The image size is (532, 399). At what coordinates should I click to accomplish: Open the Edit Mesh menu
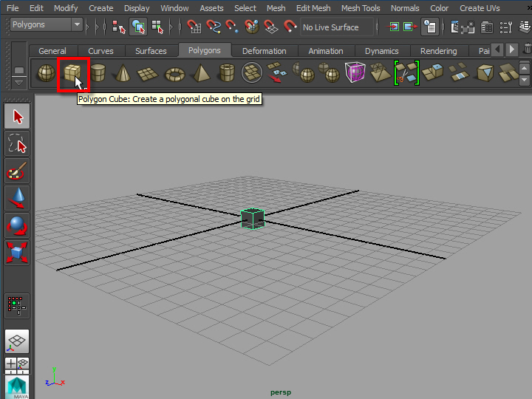click(313, 8)
